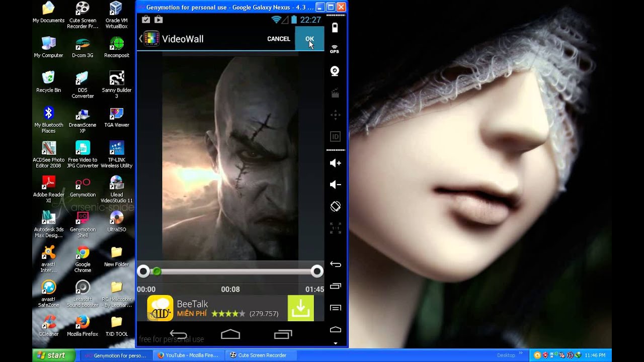Click the pixel perfect scaling icon

(x=335, y=228)
